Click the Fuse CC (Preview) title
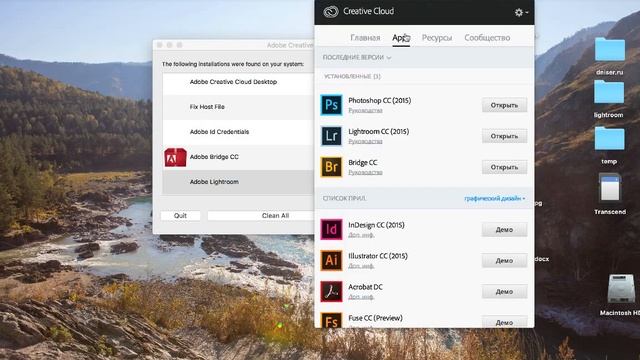The width and height of the screenshot is (640, 360). pos(375,318)
